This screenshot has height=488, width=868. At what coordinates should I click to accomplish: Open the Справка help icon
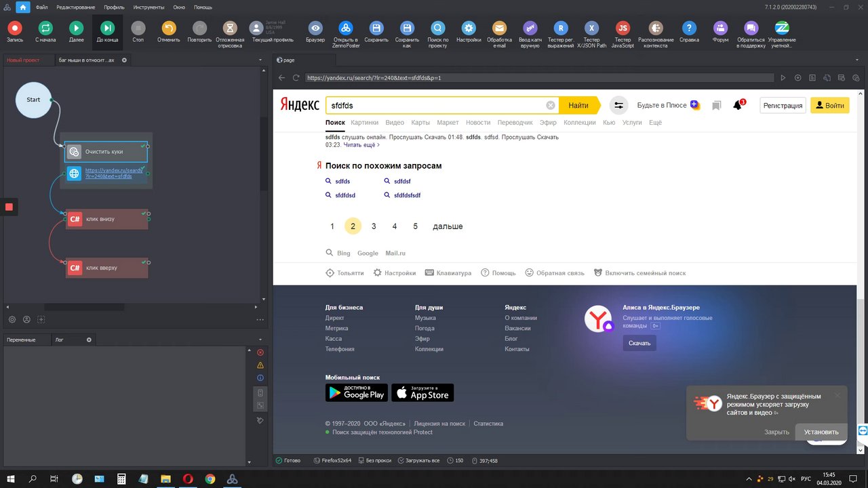[x=689, y=28]
